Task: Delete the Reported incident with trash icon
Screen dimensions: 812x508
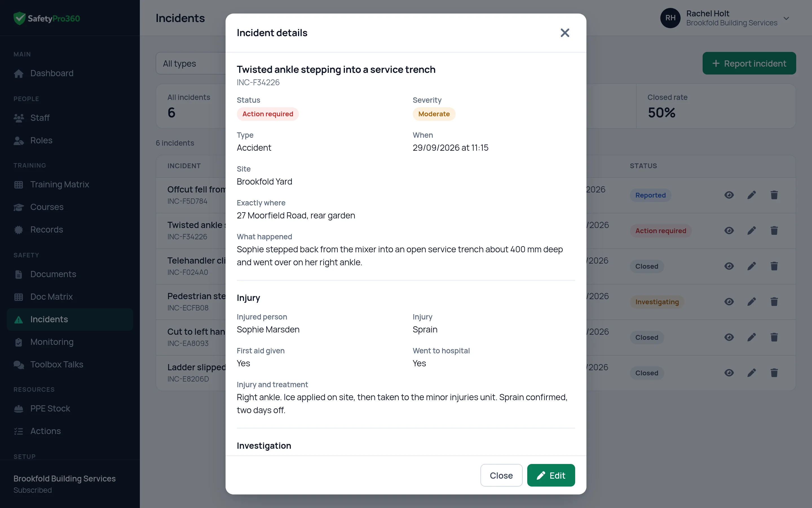Action: (x=774, y=195)
